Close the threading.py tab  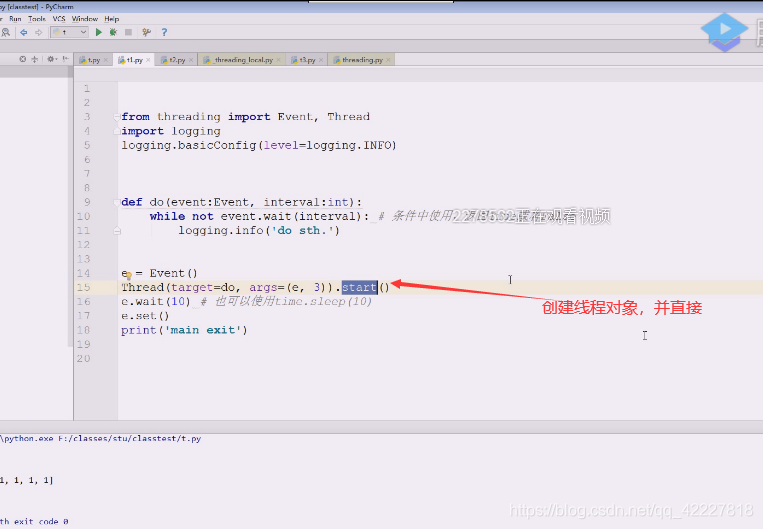click(x=388, y=60)
